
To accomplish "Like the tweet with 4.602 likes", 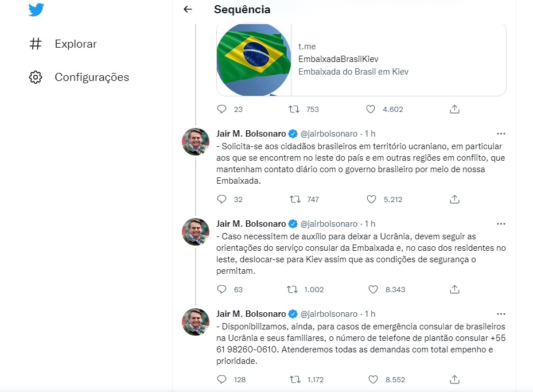I will tap(371, 109).
